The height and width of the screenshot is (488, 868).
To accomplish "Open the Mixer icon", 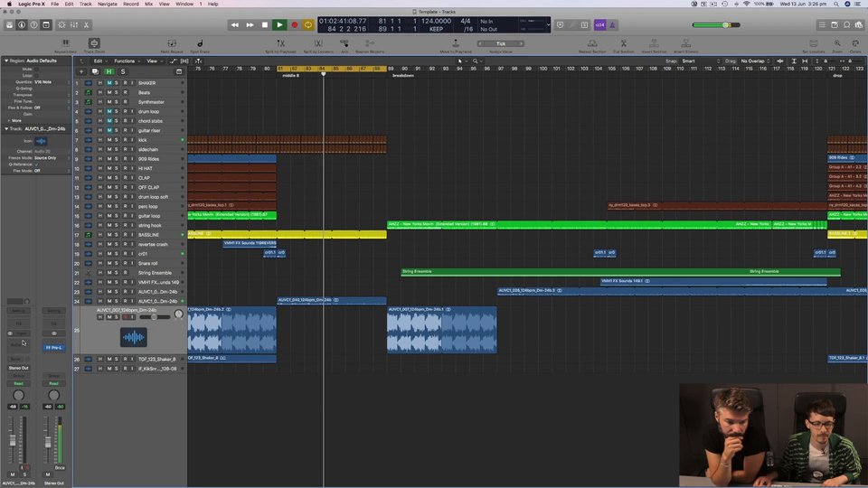I will tap(74, 25).
